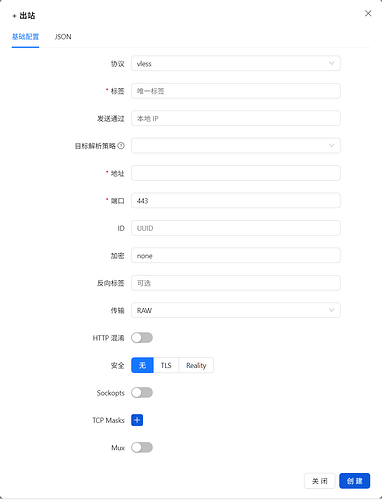
Task: Toggle the HTTP 混淆 switch
Action: (142, 338)
